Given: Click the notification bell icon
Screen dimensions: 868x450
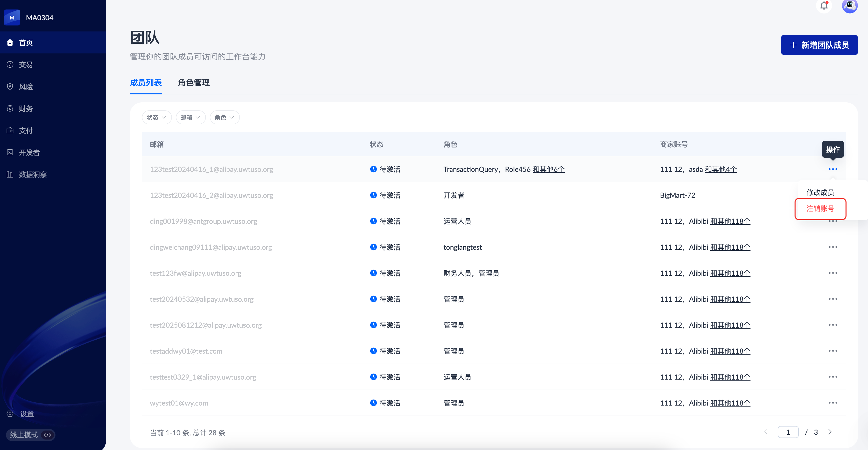Looking at the screenshot, I should [x=824, y=6].
